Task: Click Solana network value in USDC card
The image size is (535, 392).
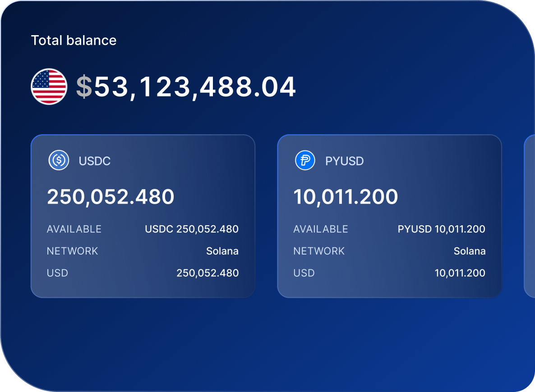Action: click(222, 251)
